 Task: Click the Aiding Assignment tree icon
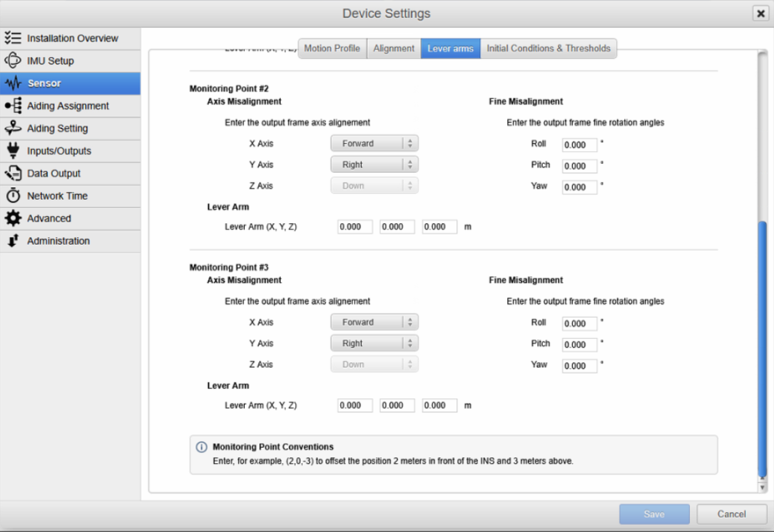coord(13,106)
